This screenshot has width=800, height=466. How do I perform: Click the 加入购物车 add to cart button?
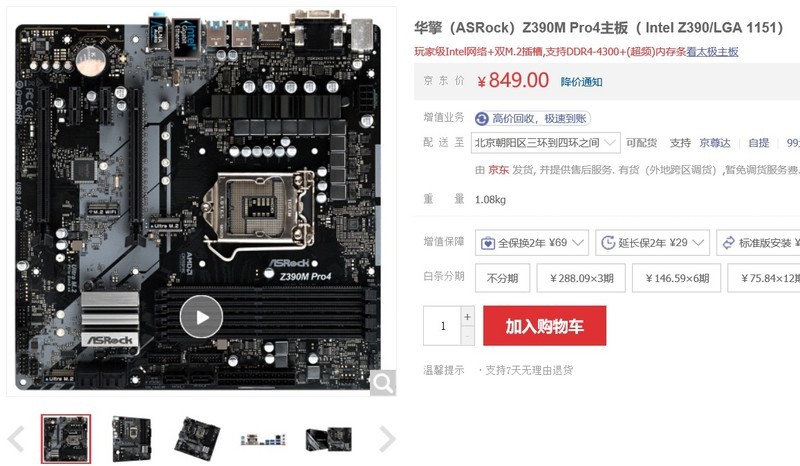click(x=545, y=326)
